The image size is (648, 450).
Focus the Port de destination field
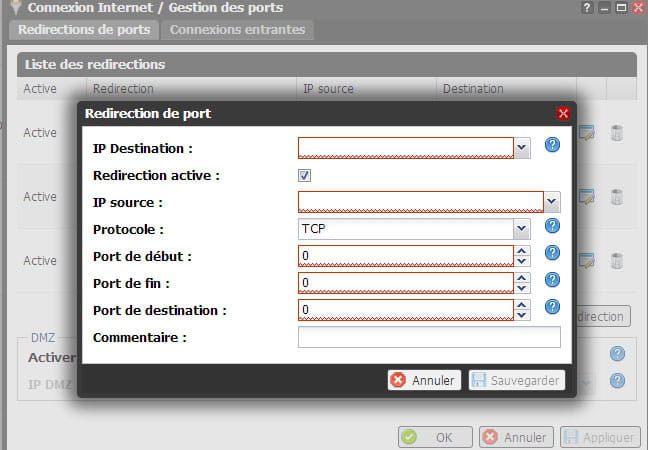point(406,310)
